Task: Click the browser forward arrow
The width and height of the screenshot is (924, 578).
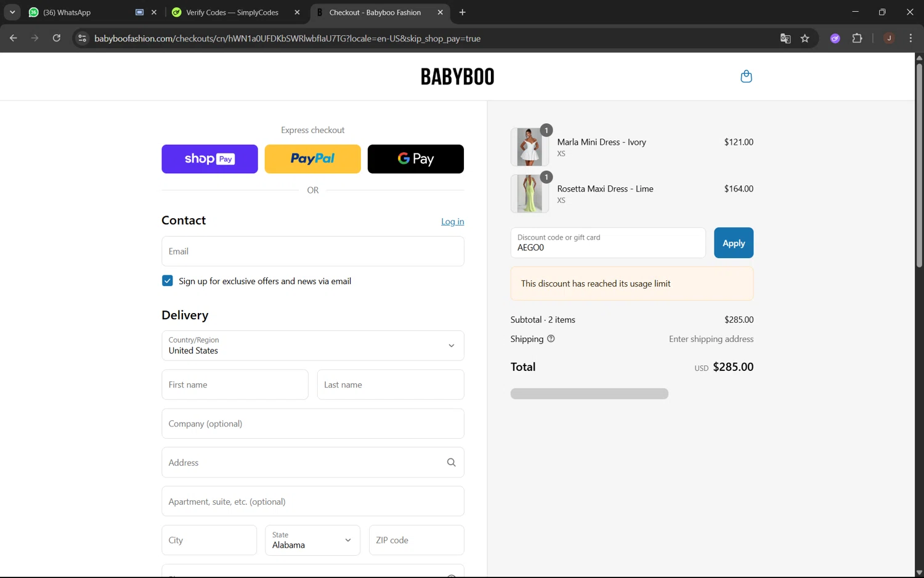Action: click(34, 38)
